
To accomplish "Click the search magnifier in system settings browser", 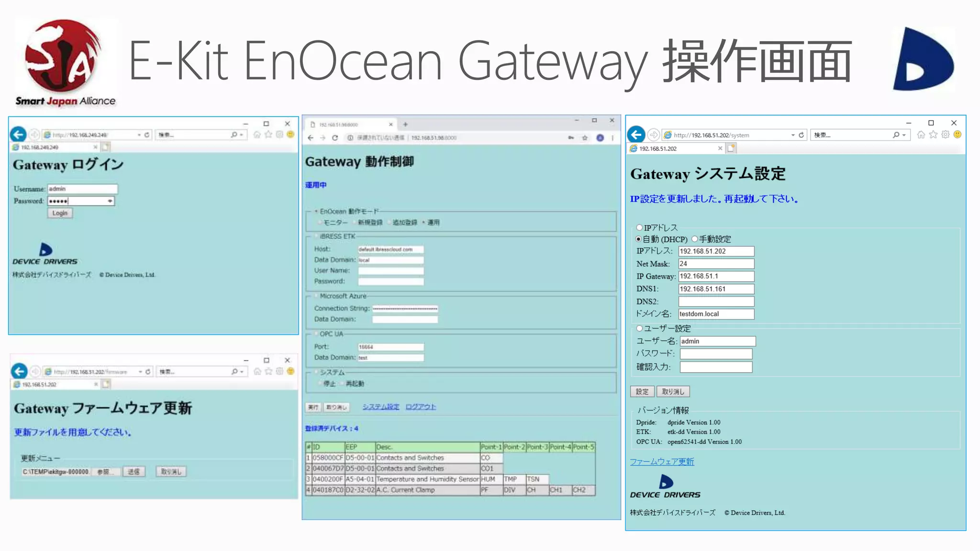I will coord(896,135).
